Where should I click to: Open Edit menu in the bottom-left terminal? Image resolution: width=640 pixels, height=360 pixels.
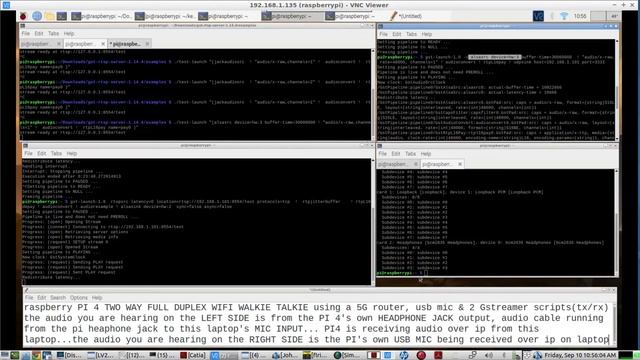(42, 153)
